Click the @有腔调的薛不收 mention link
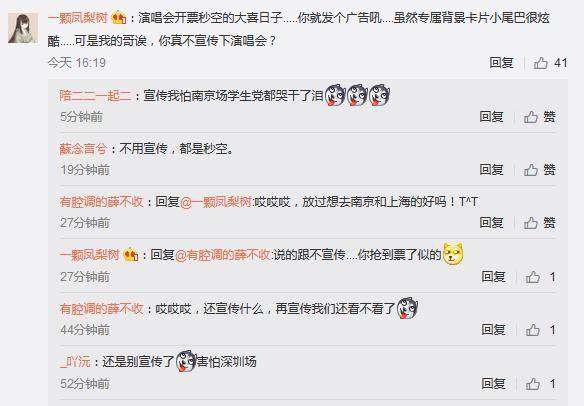The image size is (584, 406). coord(223,255)
